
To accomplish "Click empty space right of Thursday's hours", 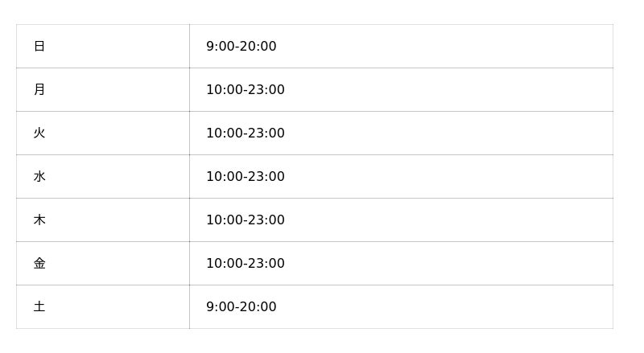I will tap(451, 220).
